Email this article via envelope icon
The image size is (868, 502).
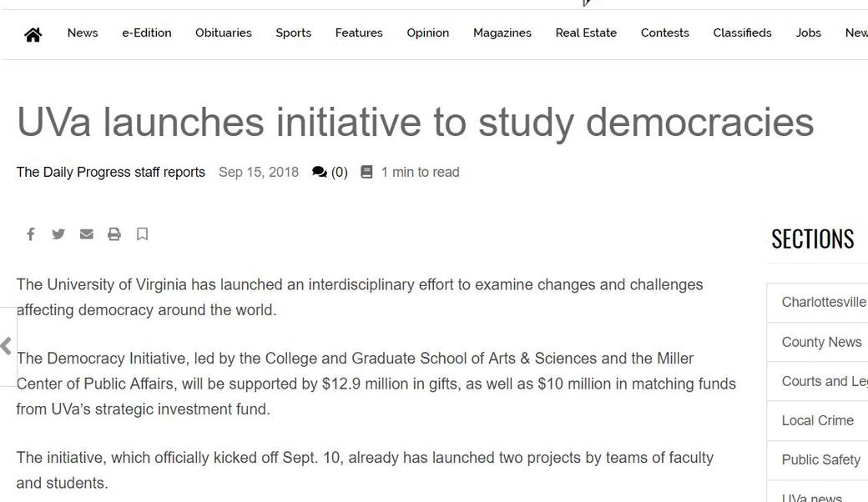pos(86,234)
